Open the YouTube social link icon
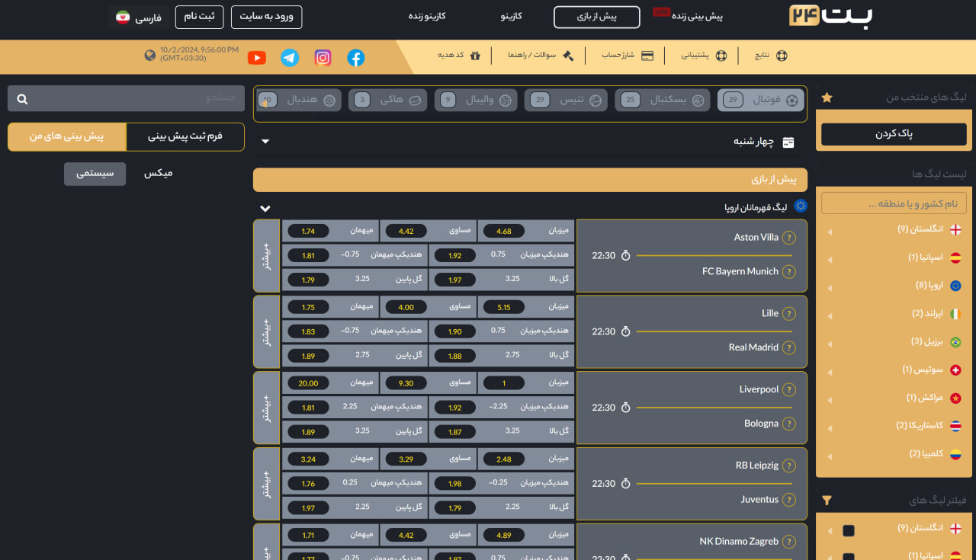976x560 pixels. [x=257, y=58]
